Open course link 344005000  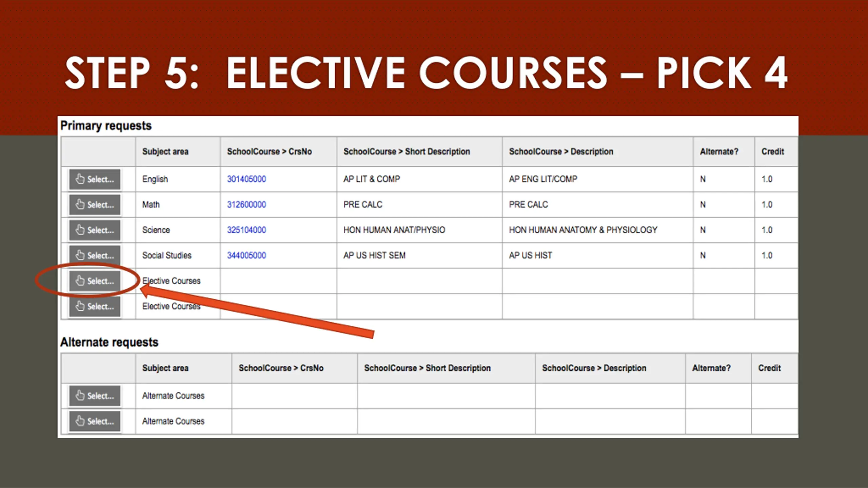point(246,255)
